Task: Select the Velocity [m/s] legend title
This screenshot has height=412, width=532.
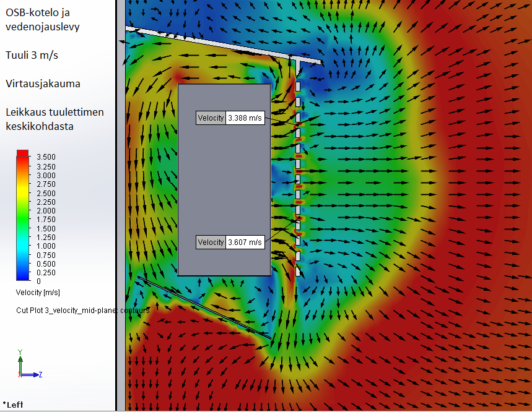Action: tap(38, 292)
